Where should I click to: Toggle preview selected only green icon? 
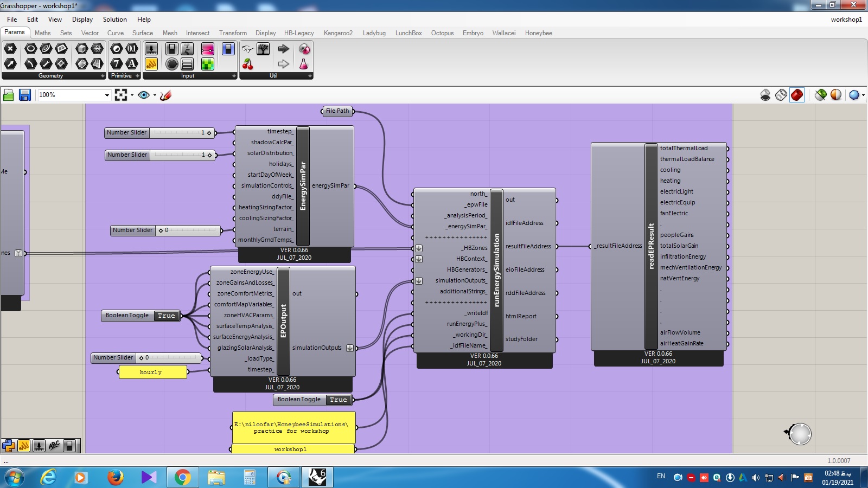tap(821, 95)
